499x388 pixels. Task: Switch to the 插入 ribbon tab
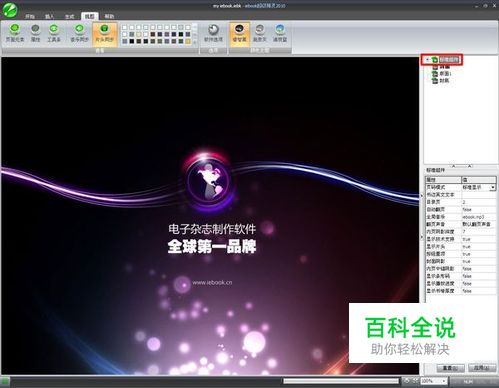[x=49, y=16]
